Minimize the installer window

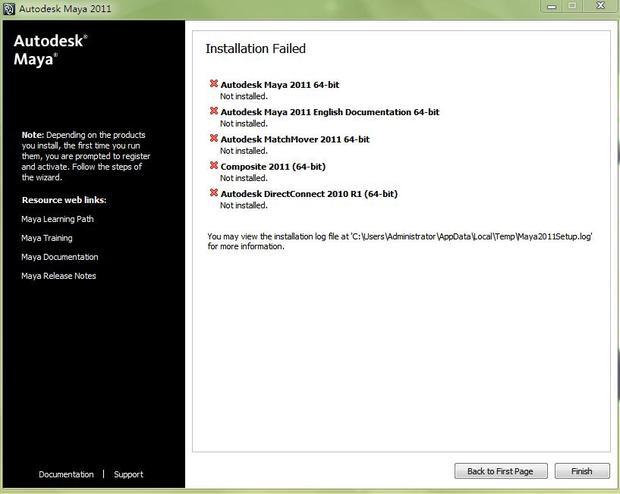[x=550, y=6]
